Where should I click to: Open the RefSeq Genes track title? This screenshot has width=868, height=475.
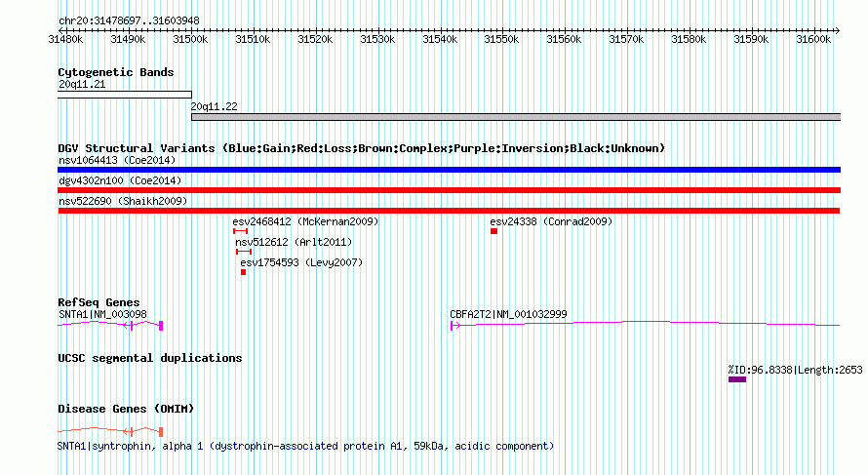(x=99, y=302)
